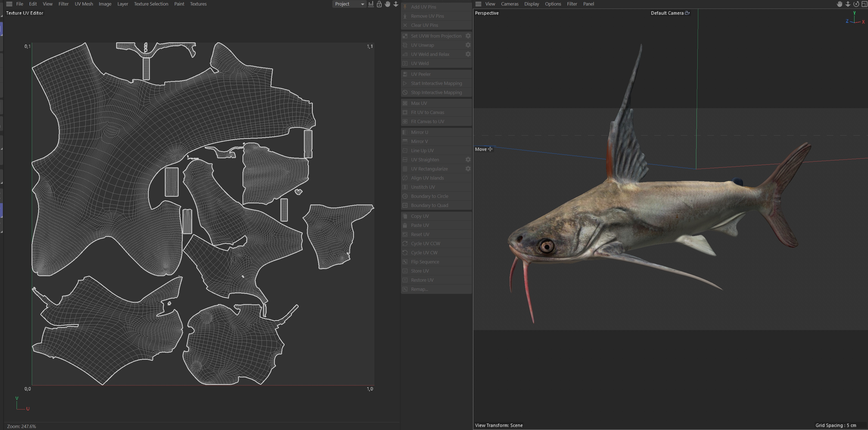Click the Default Camera link icon
Image resolution: width=868 pixels, height=430 pixels.
pyautogui.click(x=687, y=13)
